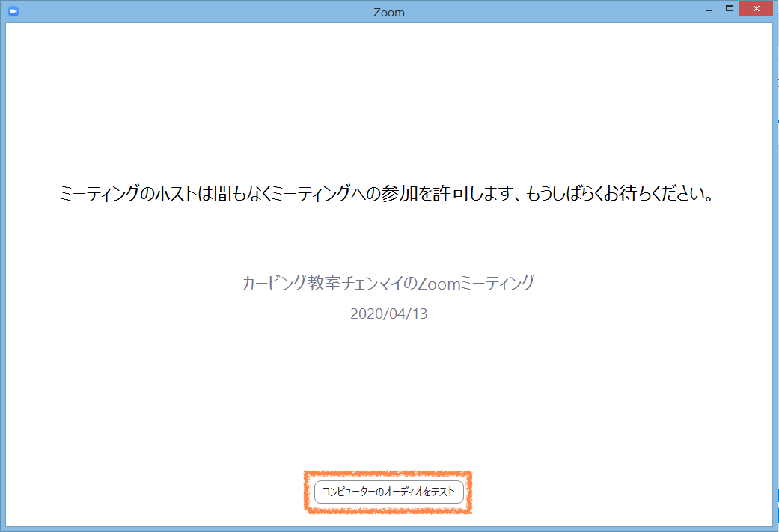Select meeting title カービング教室チェンマイのZoomミーティング
This screenshot has height=532, width=779.
tap(388, 283)
